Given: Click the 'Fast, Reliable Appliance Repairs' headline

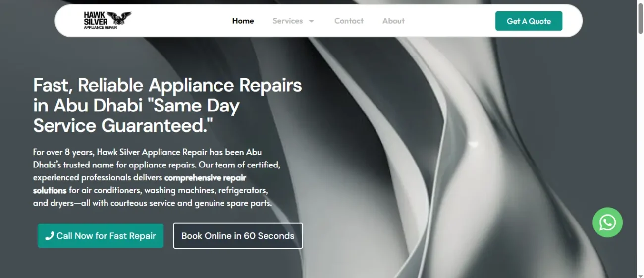Looking at the screenshot, I should (x=167, y=106).
